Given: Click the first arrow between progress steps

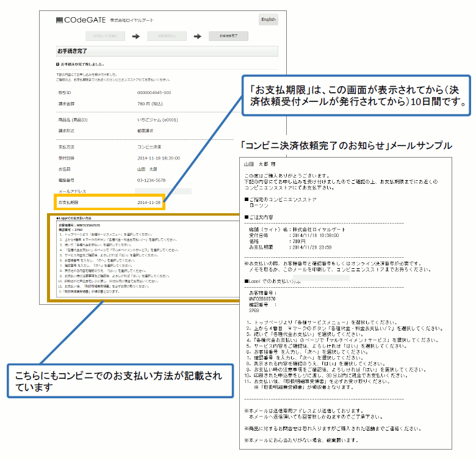Looking at the screenshot, I should pyautogui.click(x=136, y=36).
